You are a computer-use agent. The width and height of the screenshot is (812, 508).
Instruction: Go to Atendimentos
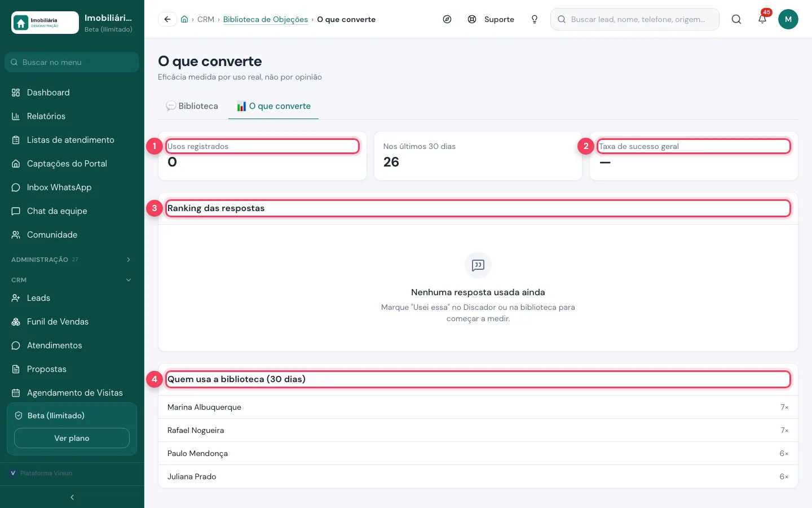coord(72,345)
